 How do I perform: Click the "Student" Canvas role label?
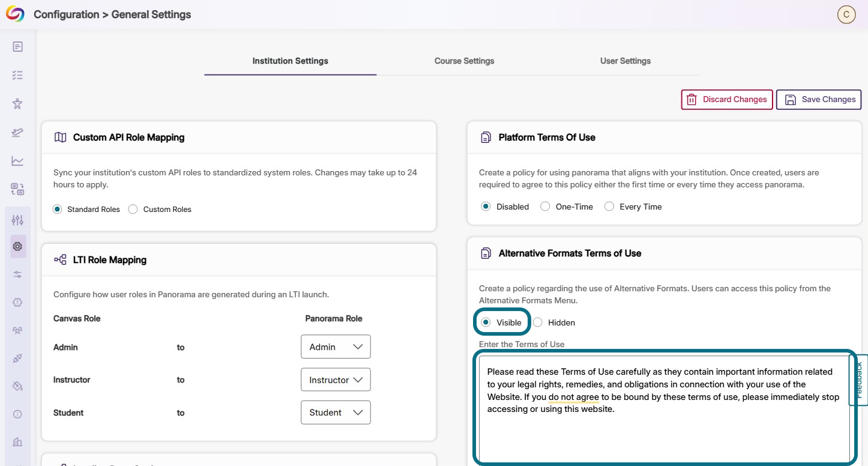[68, 413]
